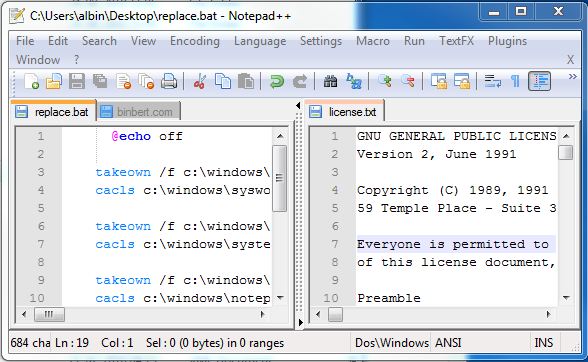Image resolution: width=588 pixels, height=362 pixels.
Task: Close the current document via toolbar icon
Action: pos(123,81)
